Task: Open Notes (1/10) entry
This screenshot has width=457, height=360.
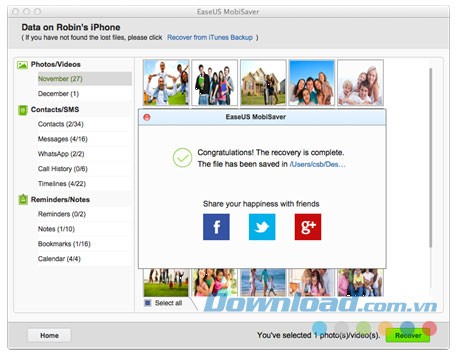Action: pyautogui.click(x=56, y=229)
